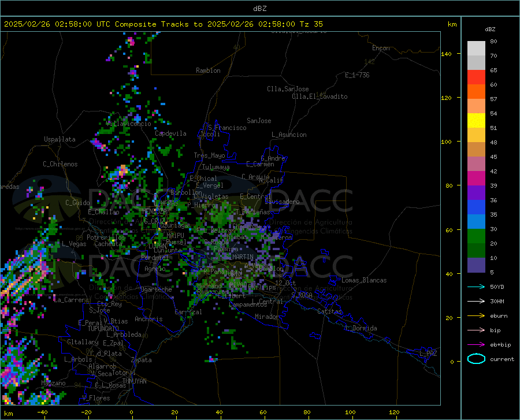Click the MAIPU label on map
520x420 pixels.
click(x=175, y=236)
